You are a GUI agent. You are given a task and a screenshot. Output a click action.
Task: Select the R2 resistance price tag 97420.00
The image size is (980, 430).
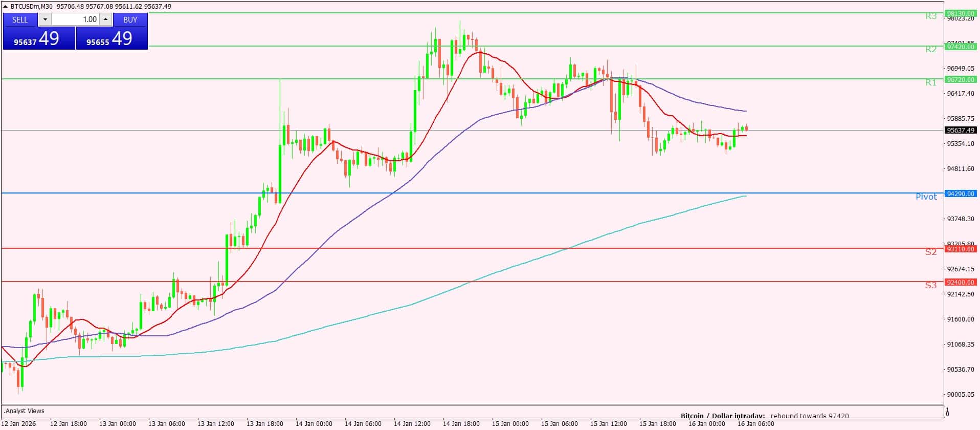tap(961, 47)
